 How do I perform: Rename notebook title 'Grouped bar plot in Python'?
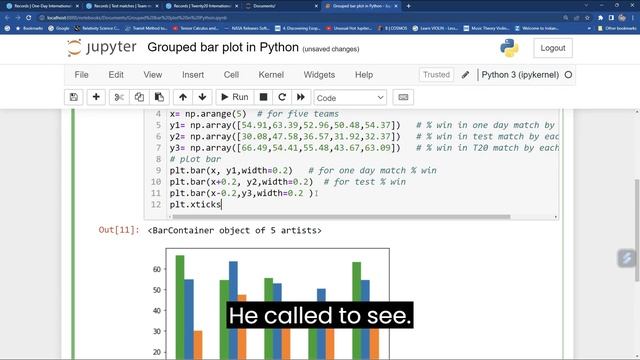(223, 47)
